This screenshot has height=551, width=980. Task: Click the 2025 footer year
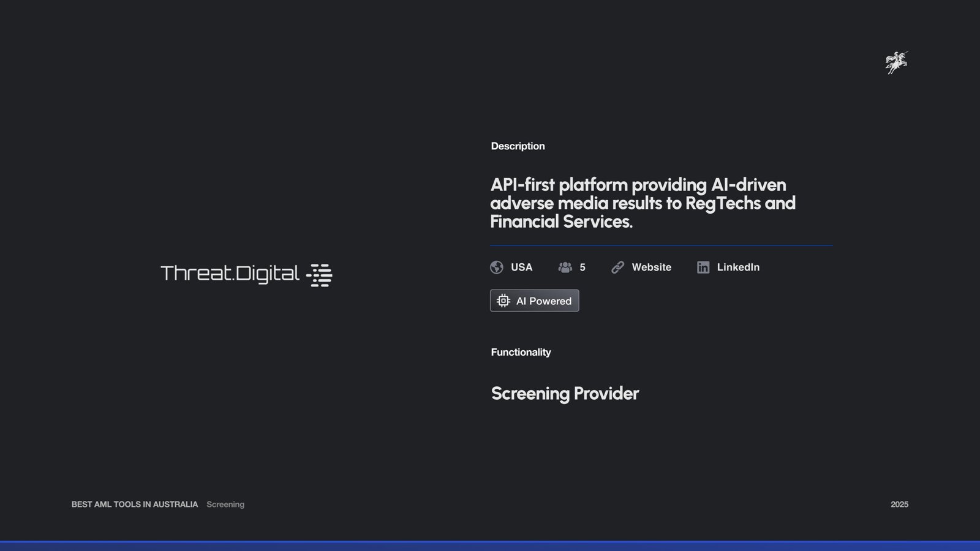point(899,504)
